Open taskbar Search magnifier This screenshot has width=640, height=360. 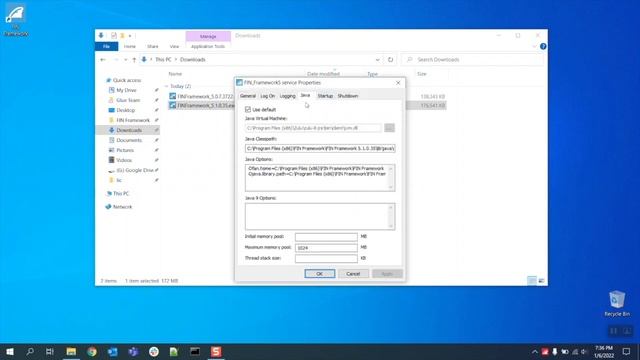tap(30, 351)
